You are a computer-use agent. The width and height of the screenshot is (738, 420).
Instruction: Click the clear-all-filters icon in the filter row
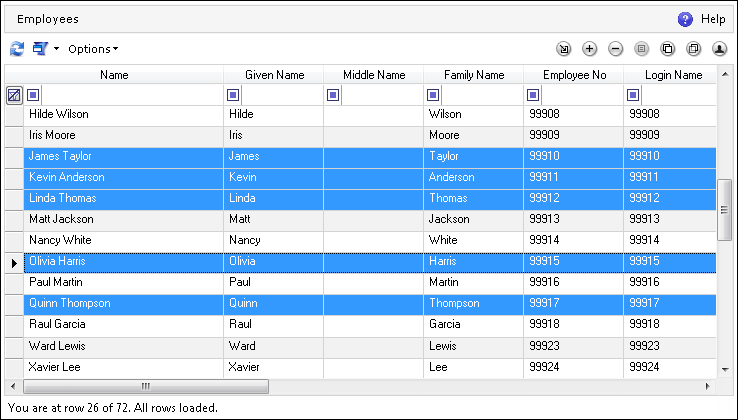pos(14,95)
